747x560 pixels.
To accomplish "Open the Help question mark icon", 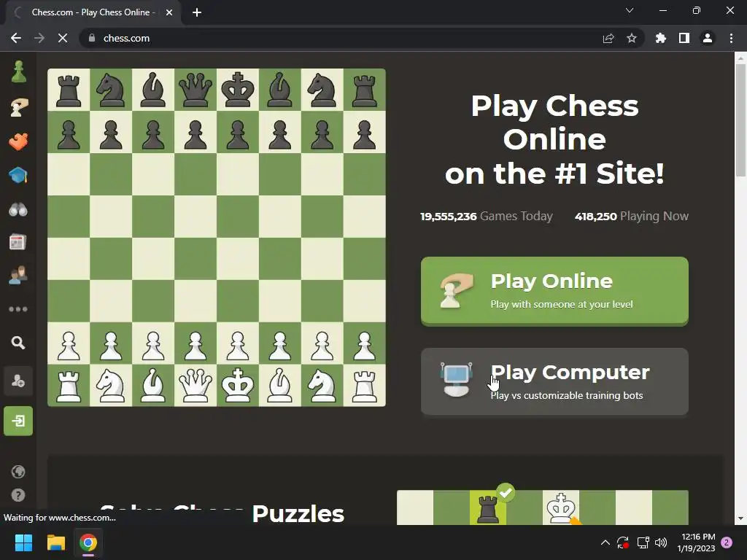I will [x=18, y=495].
